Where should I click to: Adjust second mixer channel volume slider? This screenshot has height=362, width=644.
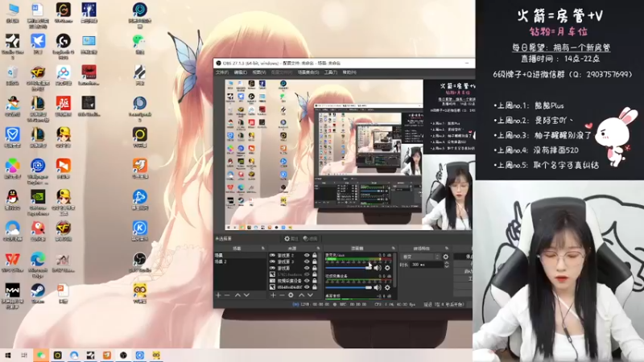pos(349,288)
